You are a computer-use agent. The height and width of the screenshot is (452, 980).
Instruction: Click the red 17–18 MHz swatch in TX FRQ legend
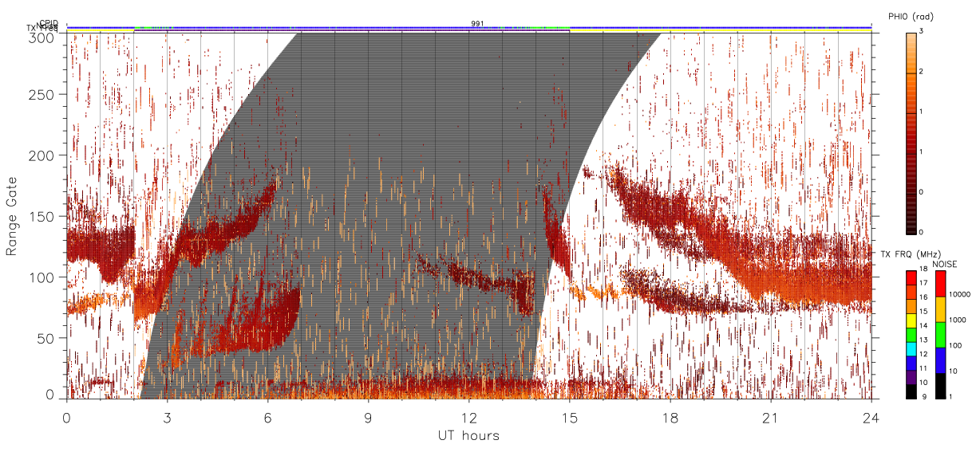click(911, 277)
